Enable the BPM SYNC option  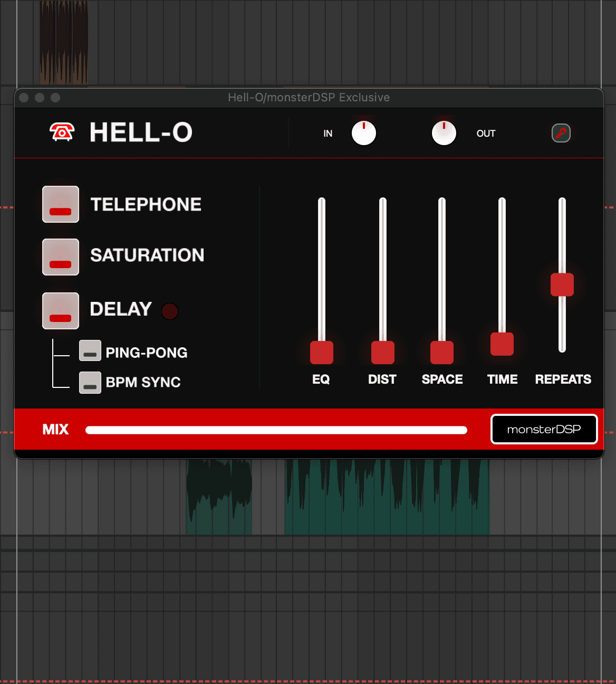point(90,383)
